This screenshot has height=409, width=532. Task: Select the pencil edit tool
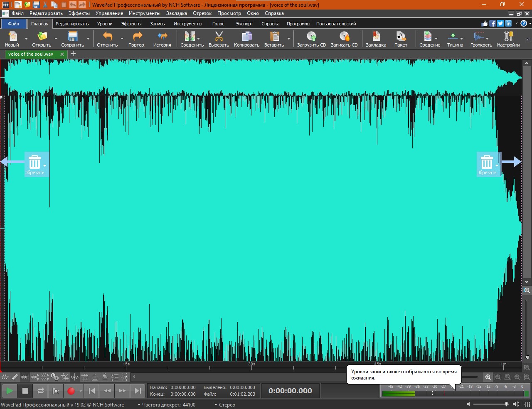pyautogui.click(x=15, y=377)
